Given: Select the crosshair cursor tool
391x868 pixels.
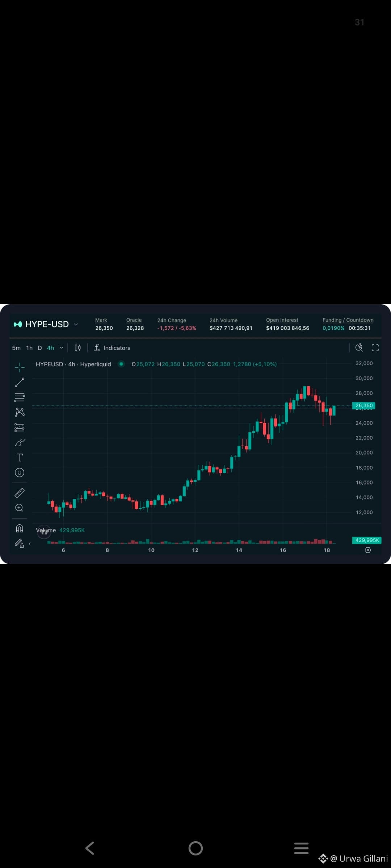Looking at the screenshot, I should point(20,367).
